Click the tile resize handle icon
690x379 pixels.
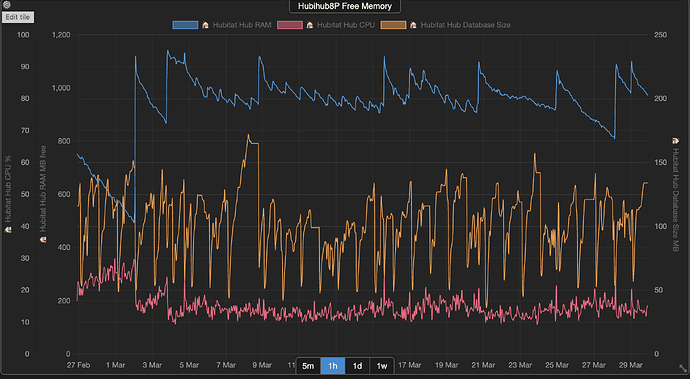pyautogui.click(x=683, y=368)
